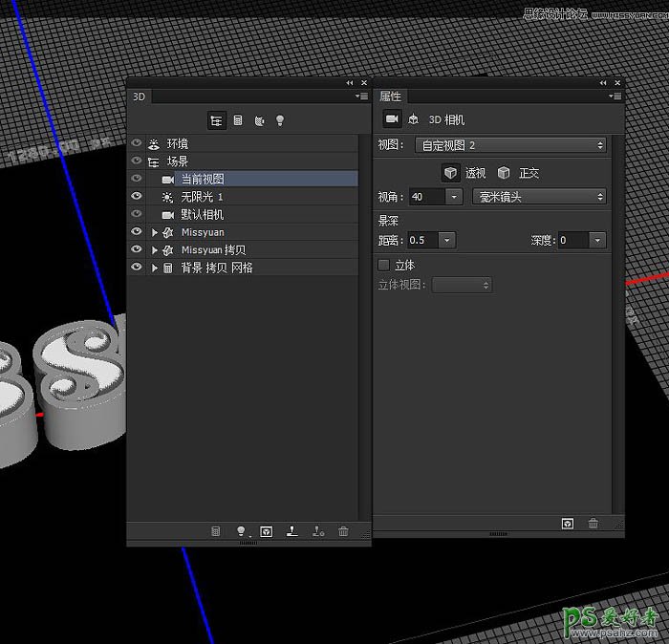The height and width of the screenshot is (644, 669).
Task: Select 默认相机 in the scene list
Action: (x=202, y=215)
